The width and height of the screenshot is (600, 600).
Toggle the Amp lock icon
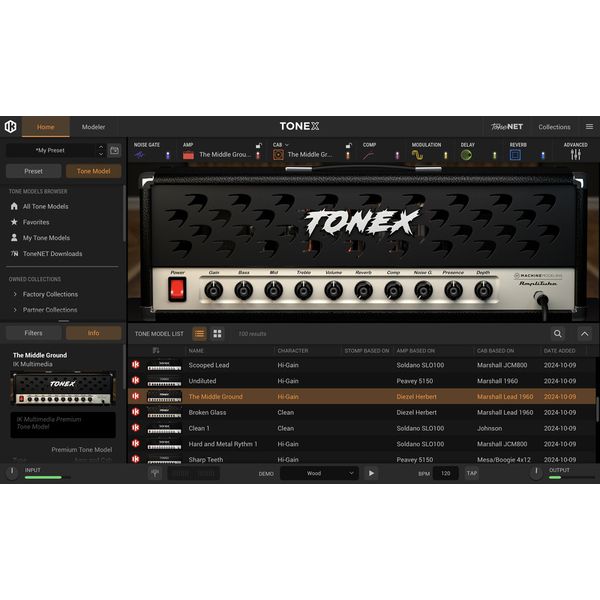259,145
